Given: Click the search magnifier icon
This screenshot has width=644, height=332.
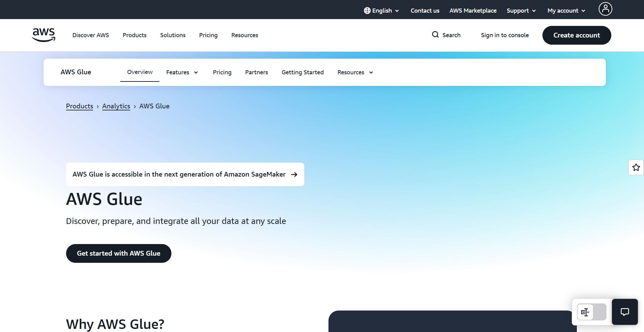Looking at the screenshot, I should tap(435, 35).
